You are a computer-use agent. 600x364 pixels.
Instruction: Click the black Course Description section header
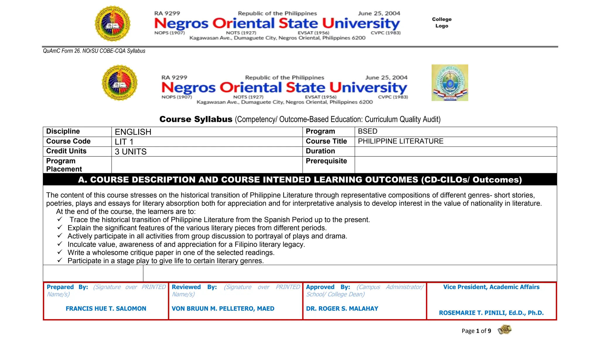click(300, 180)
